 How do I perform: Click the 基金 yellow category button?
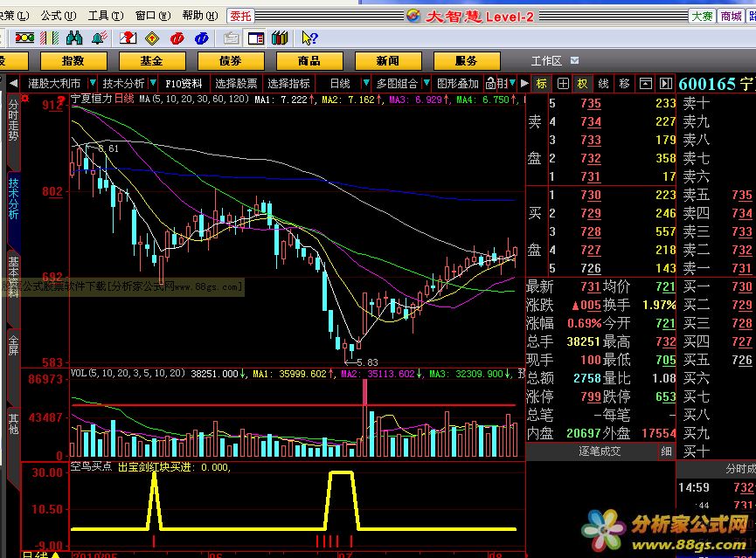(x=152, y=61)
